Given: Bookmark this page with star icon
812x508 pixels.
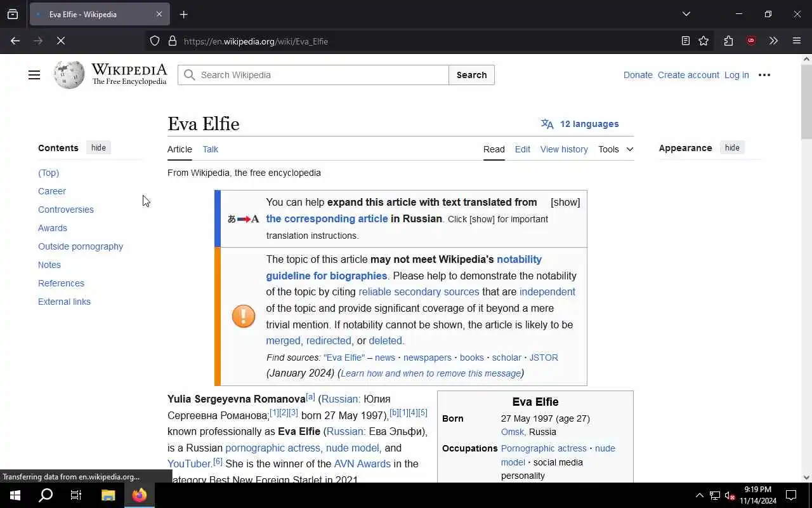Looking at the screenshot, I should 704,41.
